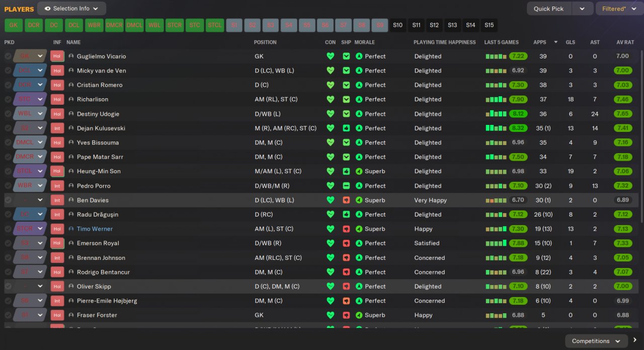Click sharpness icon for Pierre-Emile Højbjerg

(346, 301)
